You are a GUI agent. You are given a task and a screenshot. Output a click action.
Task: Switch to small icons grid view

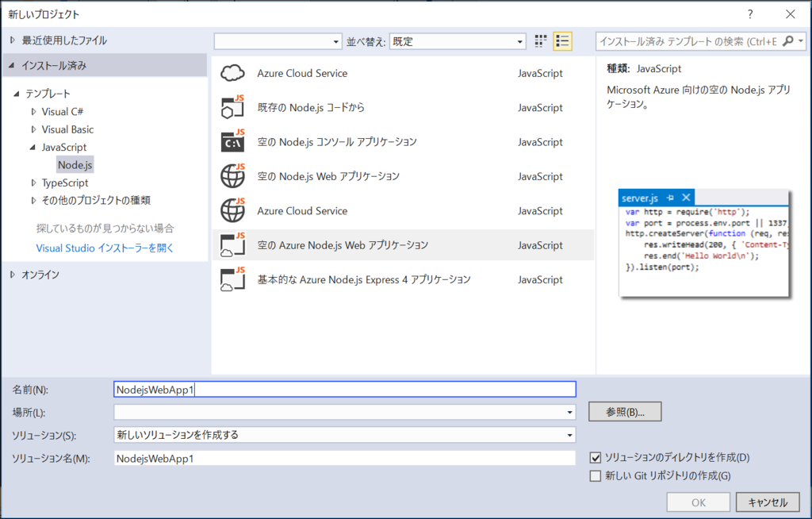(x=541, y=41)
